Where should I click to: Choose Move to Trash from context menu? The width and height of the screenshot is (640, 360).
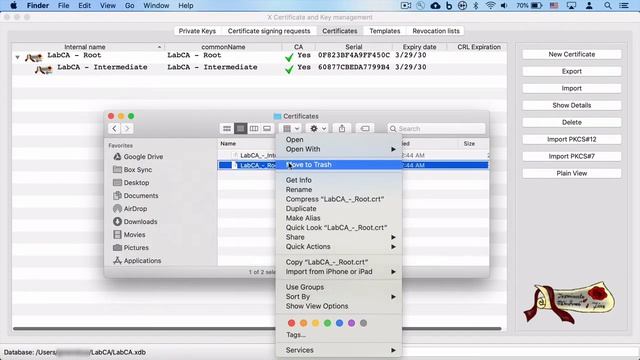point(339,165)
